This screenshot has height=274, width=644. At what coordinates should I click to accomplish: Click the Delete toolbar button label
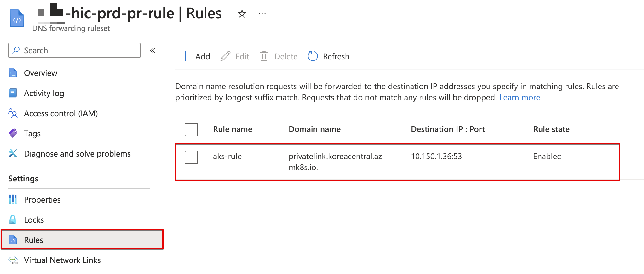click(286, 56)
